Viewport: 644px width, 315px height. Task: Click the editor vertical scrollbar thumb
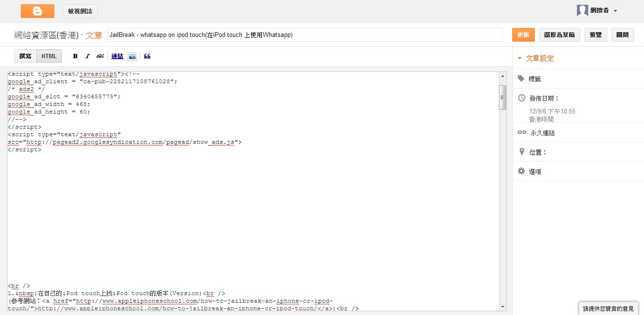[503, 97]
